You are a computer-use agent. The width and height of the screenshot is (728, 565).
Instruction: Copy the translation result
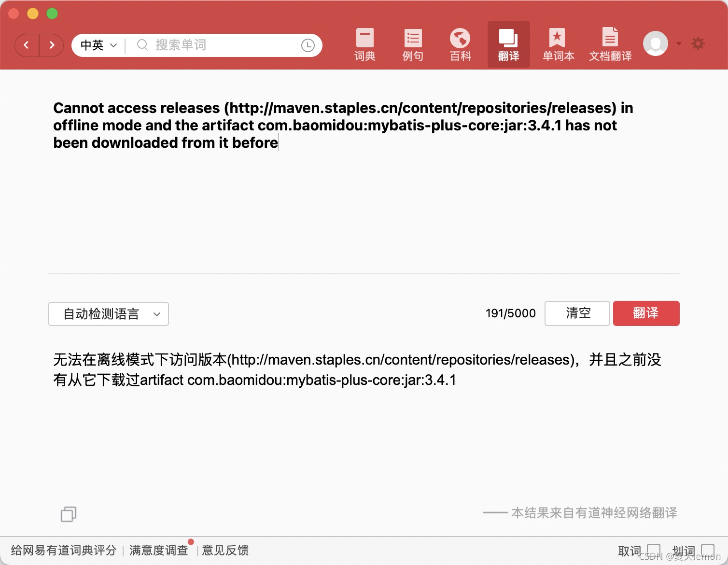pos(68,514)
